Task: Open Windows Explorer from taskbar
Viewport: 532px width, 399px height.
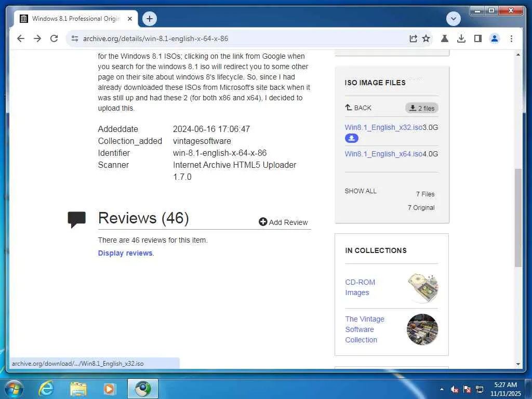Action: [78, 389]
